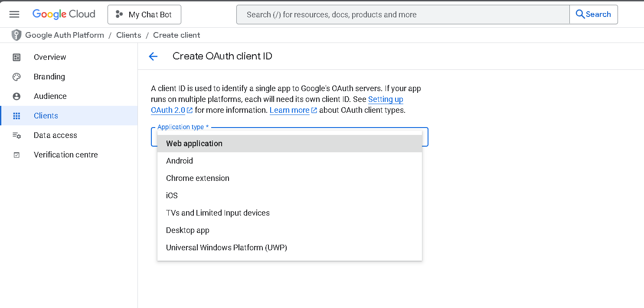Click the Audience person icon
This screenshot has height=308, width=644.
[x=16, y=96]
